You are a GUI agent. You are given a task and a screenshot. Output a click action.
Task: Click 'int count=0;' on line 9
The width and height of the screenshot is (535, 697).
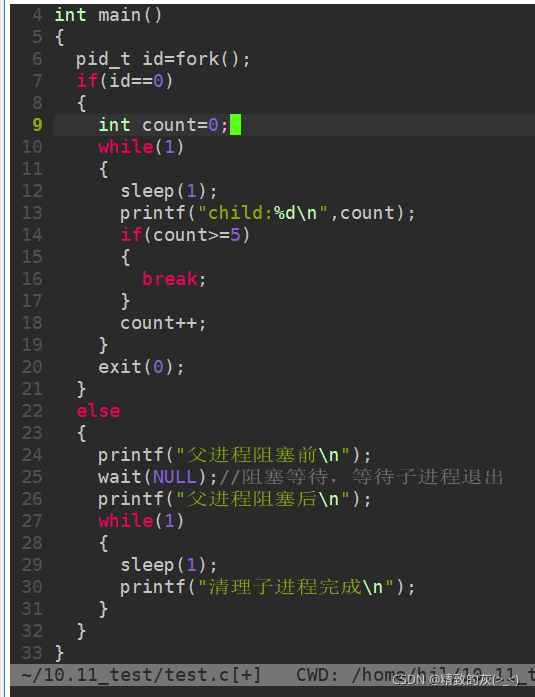pyautogui.click(x=163, y=125)
